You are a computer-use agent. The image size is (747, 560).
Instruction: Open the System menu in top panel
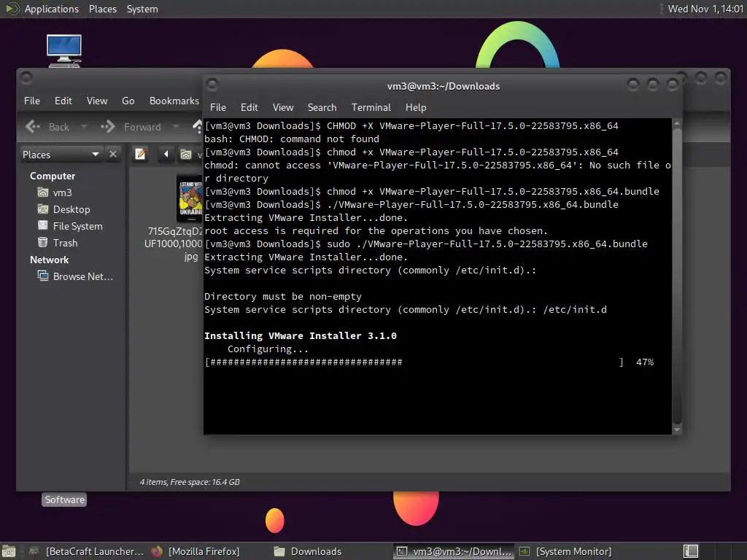pyautogui.click(x=142, y=9)
